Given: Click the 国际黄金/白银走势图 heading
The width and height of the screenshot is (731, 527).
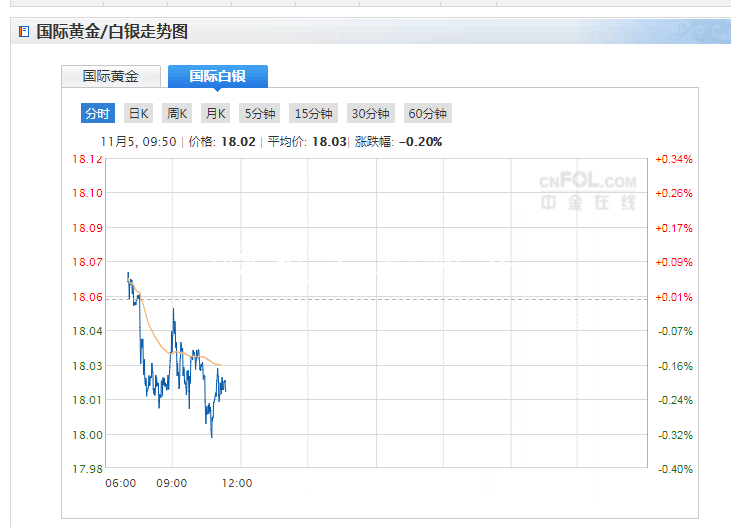Looking at the screenshot, I should pyautogui.click(x=112, y=32).
